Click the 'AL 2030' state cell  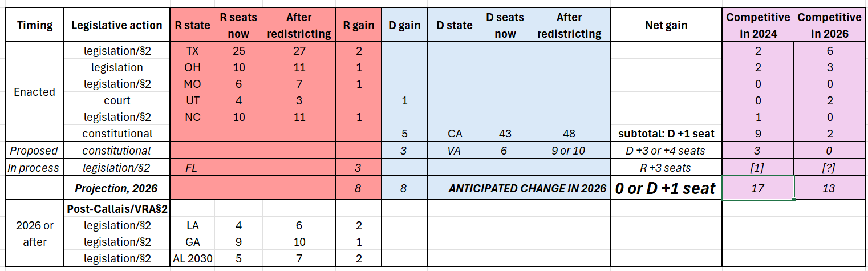pyautogui.click(x=192, y=258)
